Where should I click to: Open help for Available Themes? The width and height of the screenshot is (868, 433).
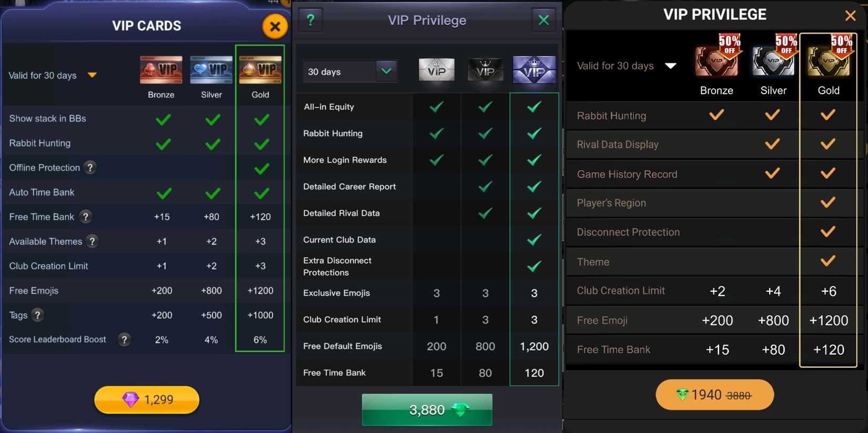92,241
